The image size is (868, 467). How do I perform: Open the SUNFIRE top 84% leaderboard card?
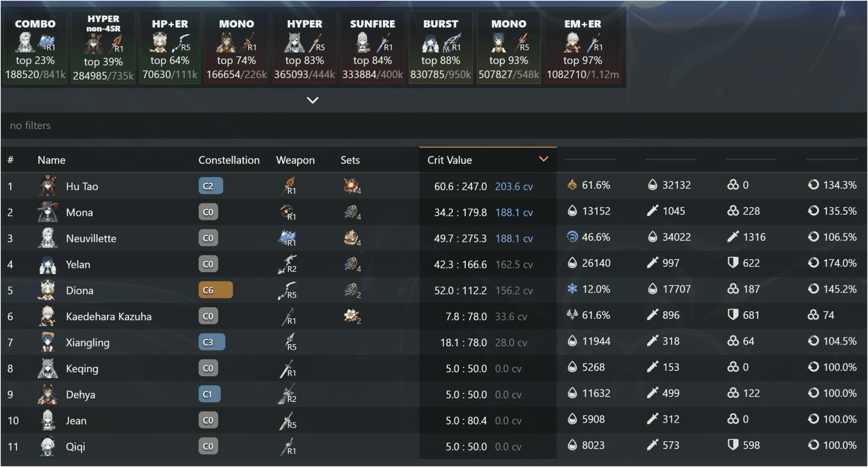coord(373,48)
